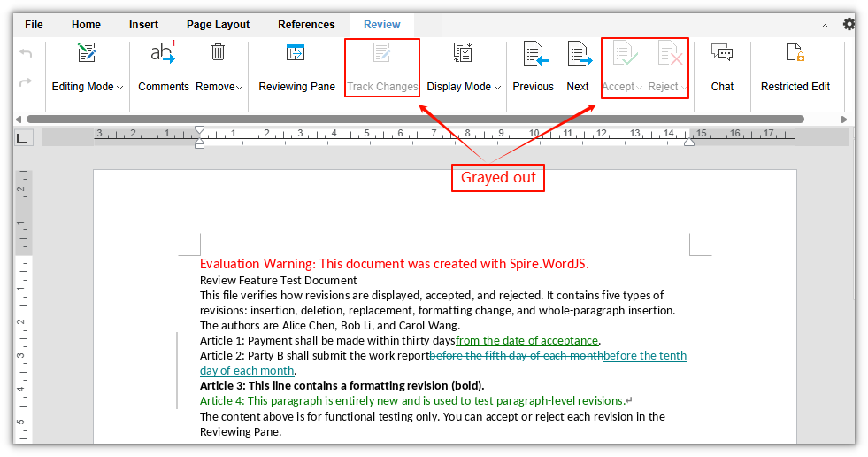Click the Accept revision icon
The width and height of the screenshot is (868, 457).
[x=625, y=54]
